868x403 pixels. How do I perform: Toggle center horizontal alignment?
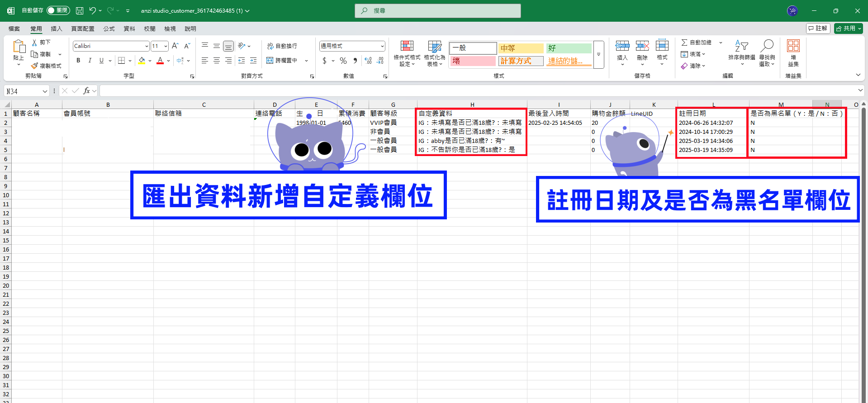[x=217, y=60]
